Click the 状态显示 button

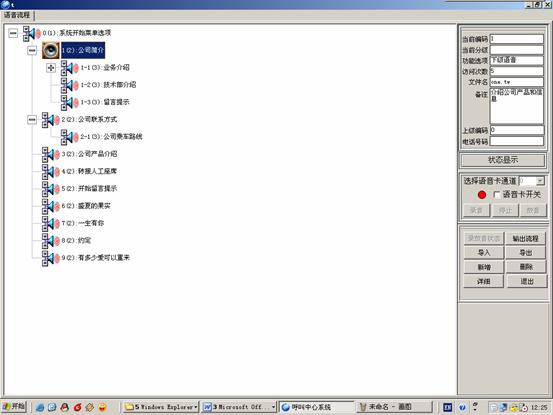point(503,160)
